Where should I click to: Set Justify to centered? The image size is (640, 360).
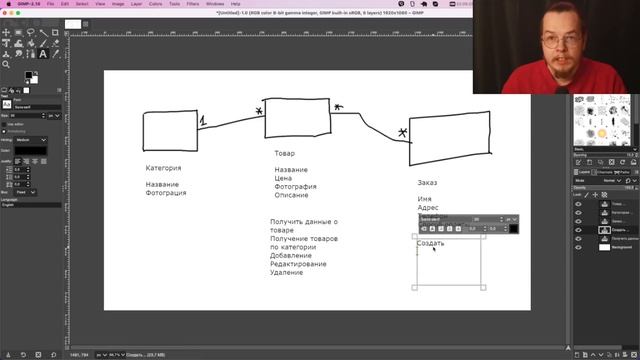35,161
